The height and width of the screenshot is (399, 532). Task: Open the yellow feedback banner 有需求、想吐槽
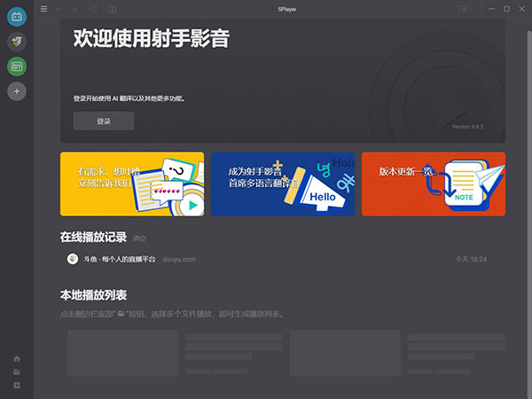coord(132,184)
